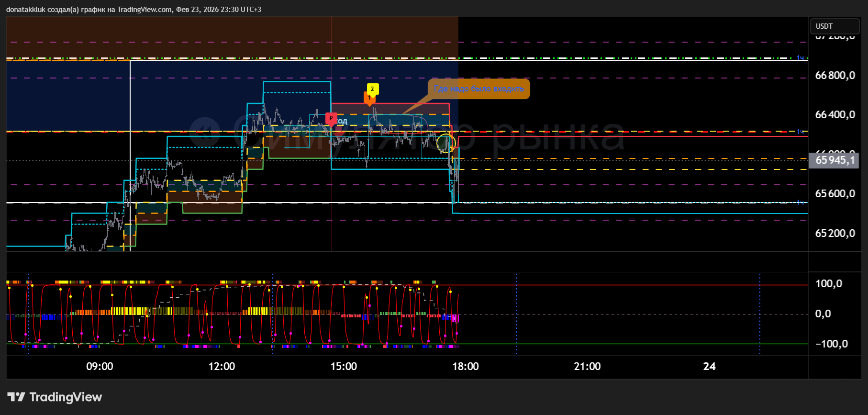Click the 65 200,0 price scale label
The width and height of the screenshot is (868, 415).
point(835,234)
